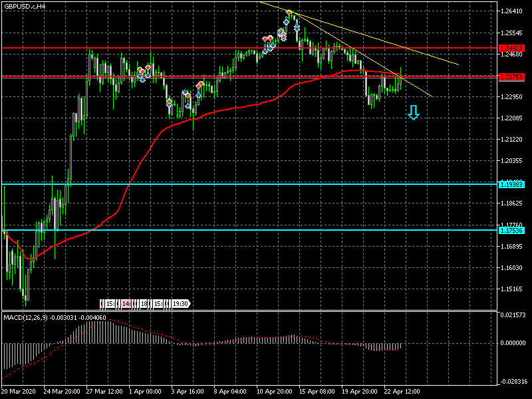
Task: Select the red 1.23753 level price tag
Action: click(511, 77)
